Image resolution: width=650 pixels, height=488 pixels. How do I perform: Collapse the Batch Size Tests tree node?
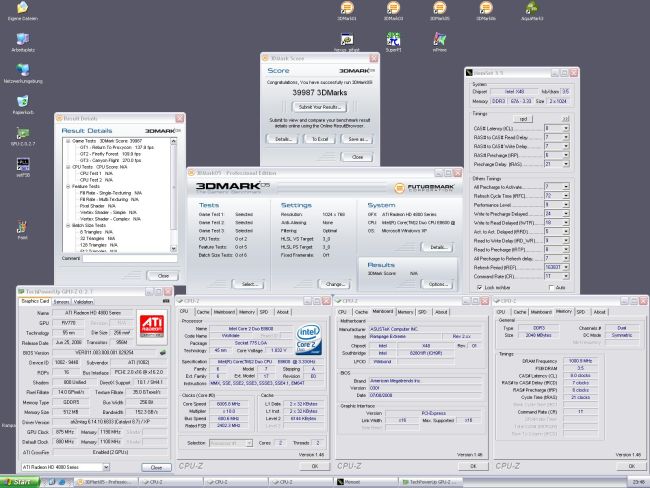68,226
